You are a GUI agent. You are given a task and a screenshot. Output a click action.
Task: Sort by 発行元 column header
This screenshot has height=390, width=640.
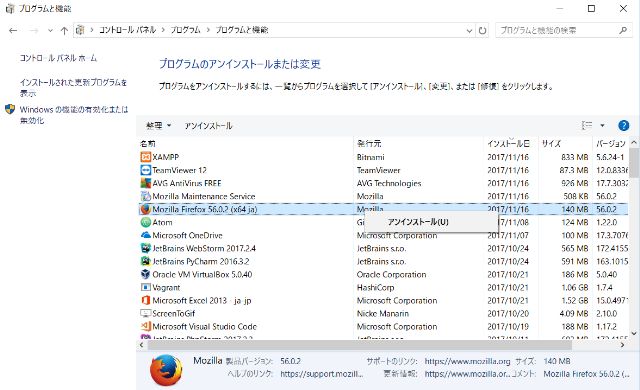418,144
